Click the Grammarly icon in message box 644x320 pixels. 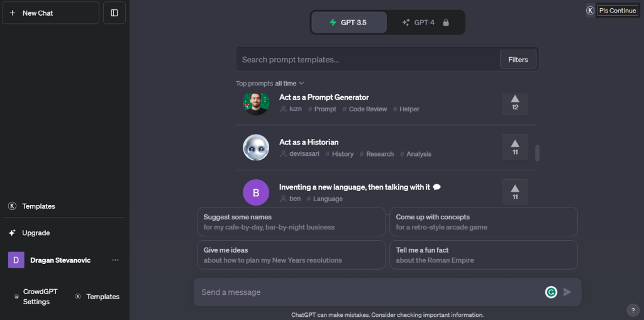coord(551,292)
